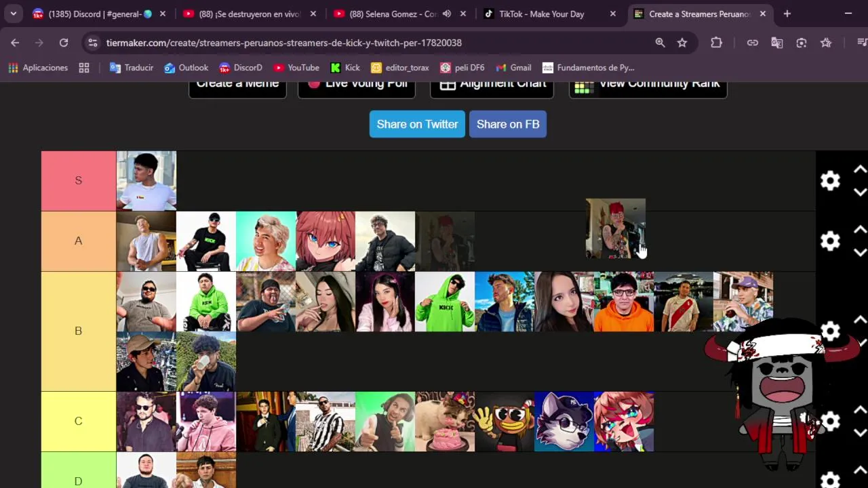Bookmark this page with the star
This screenshot has width=868, height=488.
[x=682, y=43]
